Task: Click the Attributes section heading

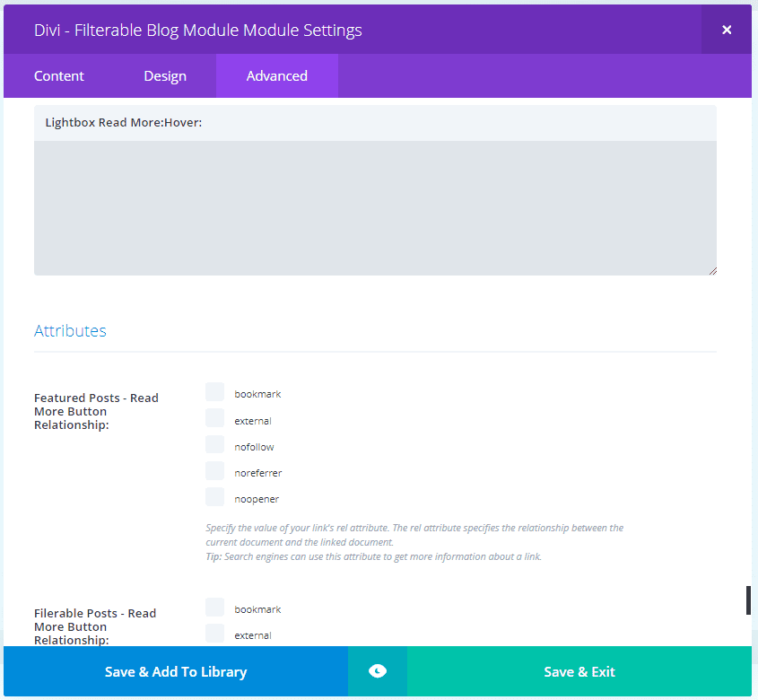Action: 70,331
